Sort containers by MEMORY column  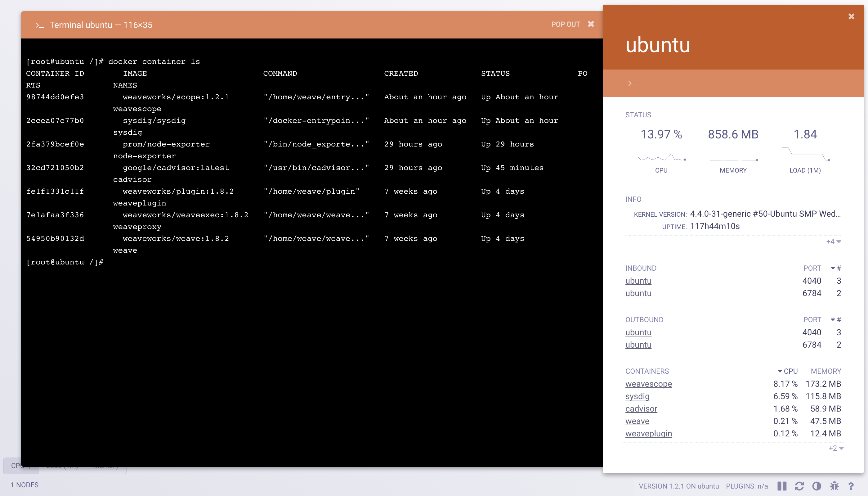[825, 371]
